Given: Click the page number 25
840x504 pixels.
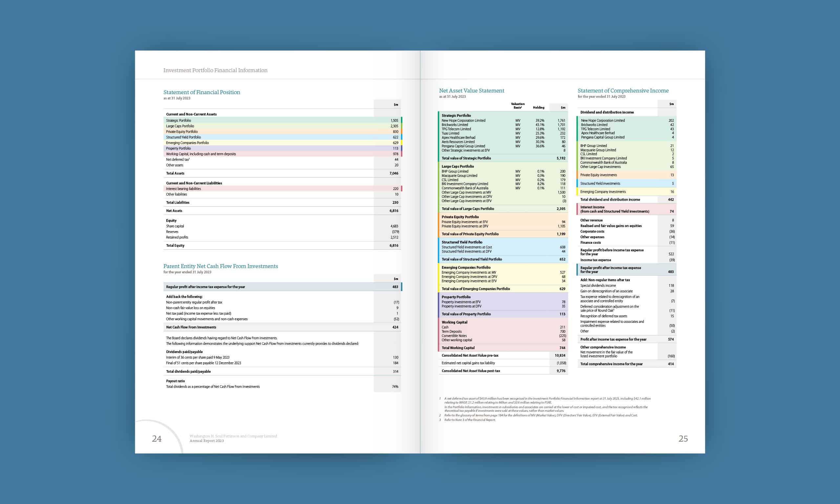Looking at the screenshot, I should point(683,438).
